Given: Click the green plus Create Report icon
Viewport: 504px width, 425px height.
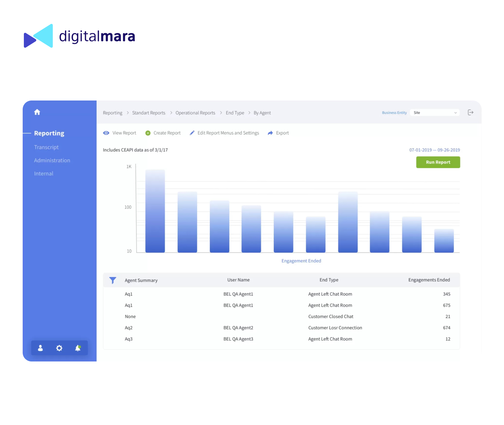Looking at the screenshot, I should pyautogui.click(x=148, y=133).
